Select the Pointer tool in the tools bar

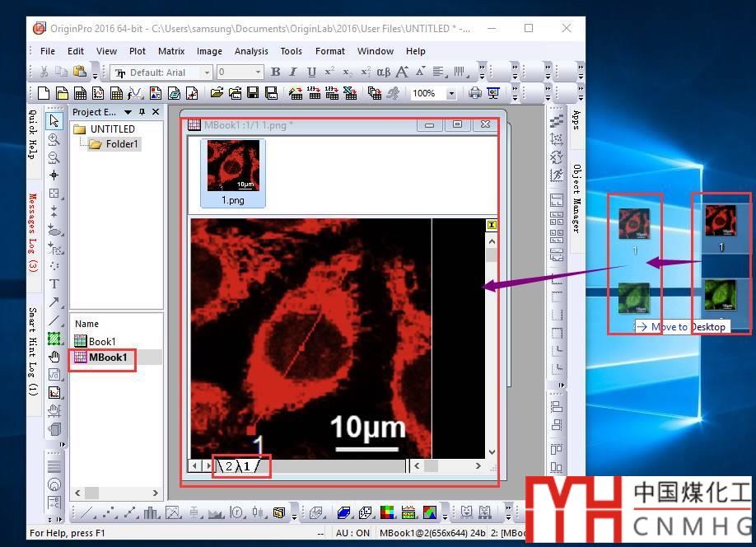click(x=54, y=121)
